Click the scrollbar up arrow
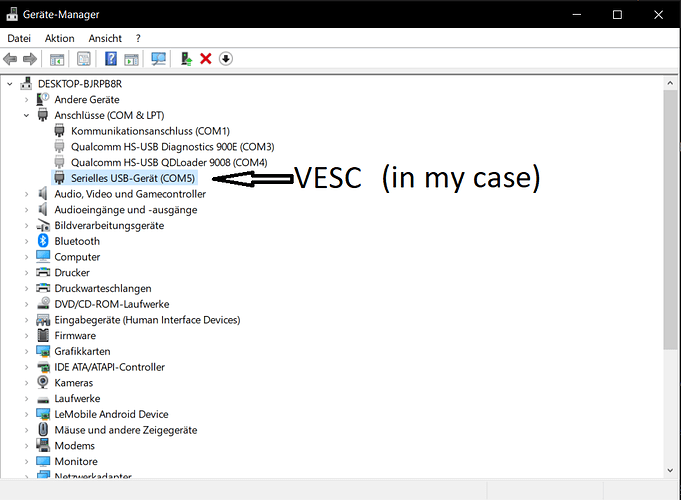The height and width of the screenshot is (500, 681). (670, 83)
